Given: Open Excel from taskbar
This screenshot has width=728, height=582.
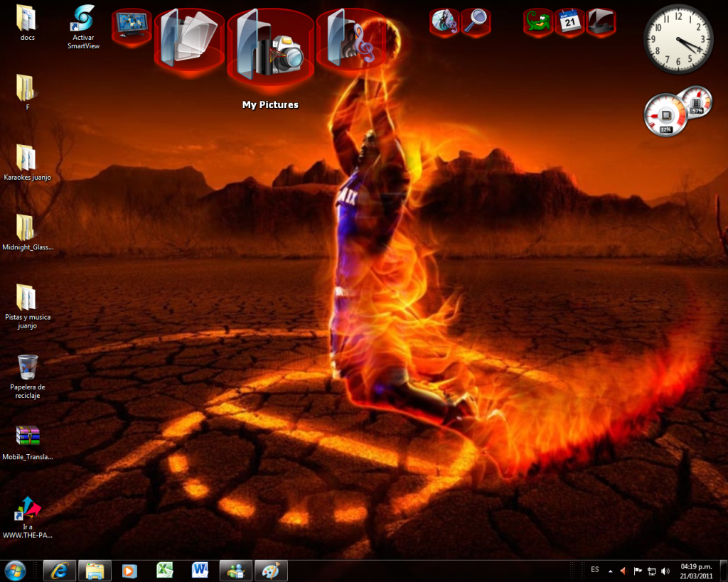Looking at the screenshot, I should click(x=165, y=571).
